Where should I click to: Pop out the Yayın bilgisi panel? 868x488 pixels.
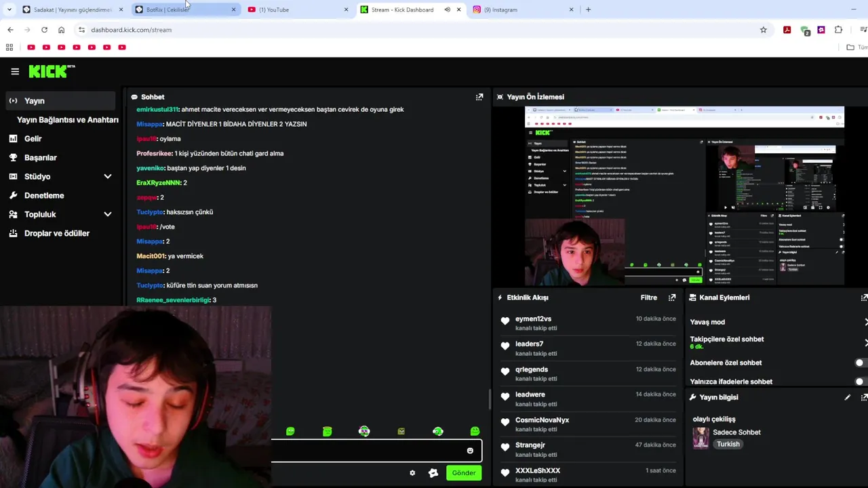coord(864,397)
